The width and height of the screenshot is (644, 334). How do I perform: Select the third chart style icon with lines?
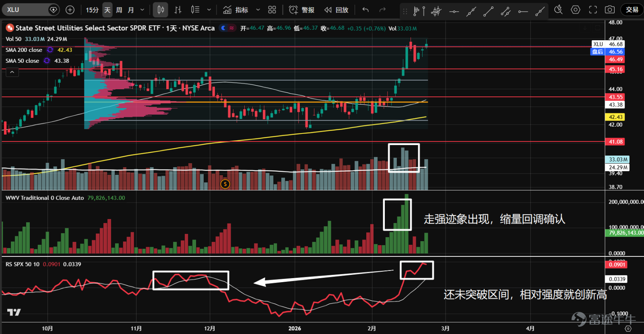(195, 10)
